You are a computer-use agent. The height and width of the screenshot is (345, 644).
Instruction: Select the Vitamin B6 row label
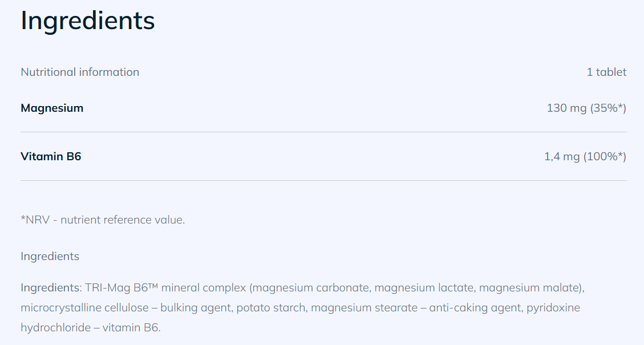(x=51, y=156)
